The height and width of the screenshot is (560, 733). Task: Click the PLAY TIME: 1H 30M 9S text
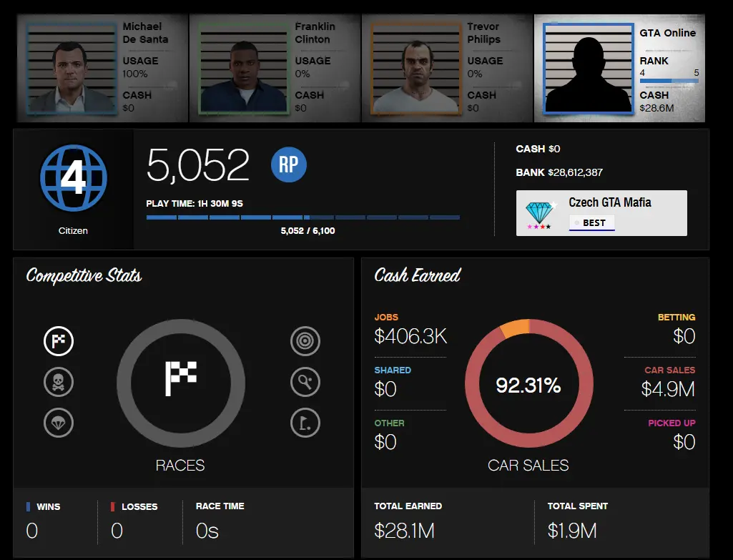coord(195,204)
